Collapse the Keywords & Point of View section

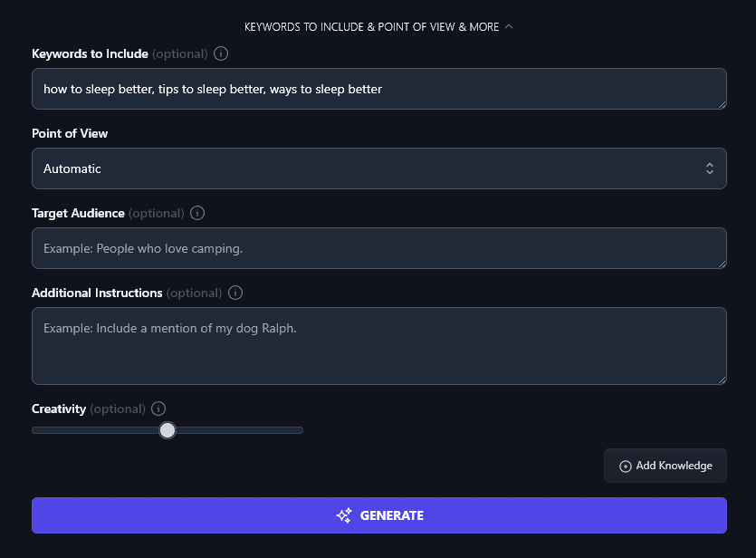[x=508, y=26]
